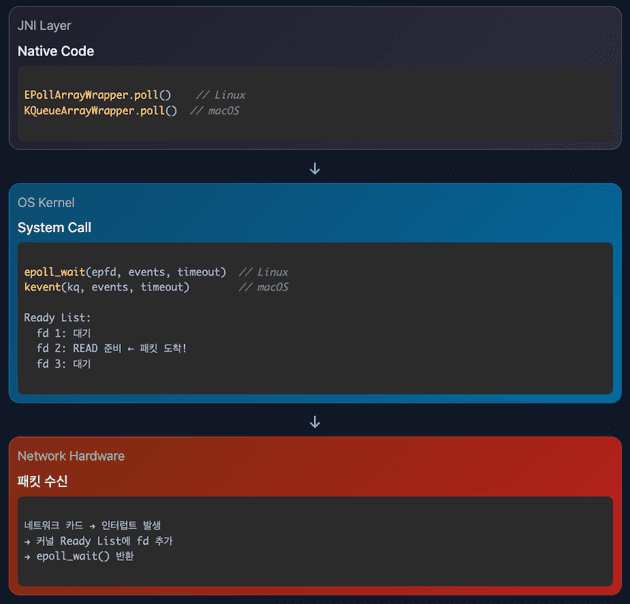Viewport: 630px width, 604px height.
Task: Select the Native Code heading
Action: (x=55, y=51)
